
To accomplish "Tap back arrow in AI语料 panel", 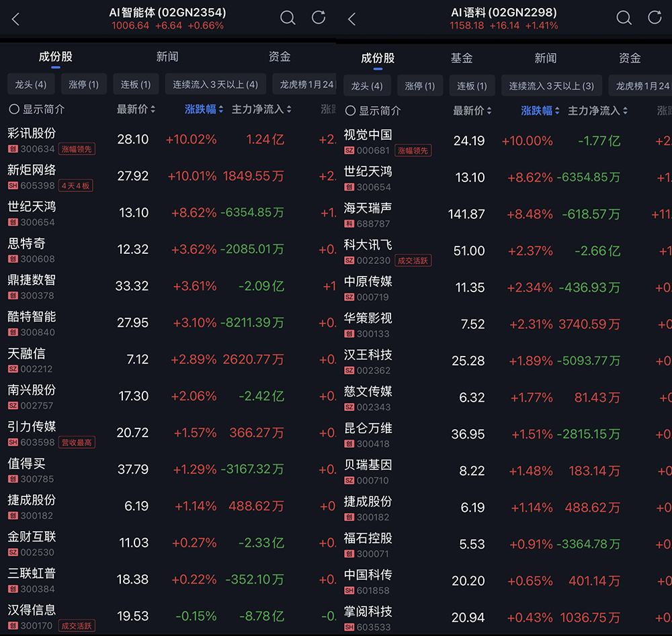I will [x=351, y=19].
